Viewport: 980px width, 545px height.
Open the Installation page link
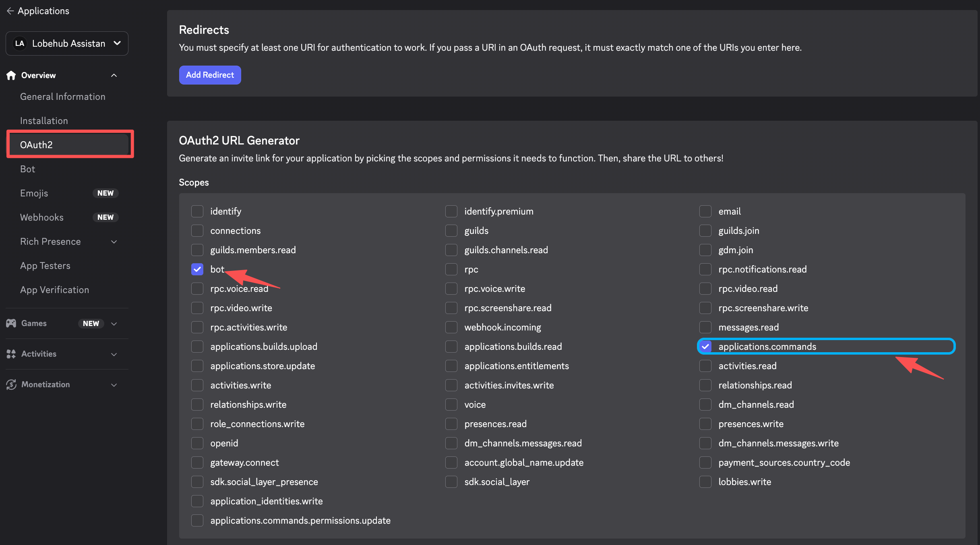[x=44, y=121]
